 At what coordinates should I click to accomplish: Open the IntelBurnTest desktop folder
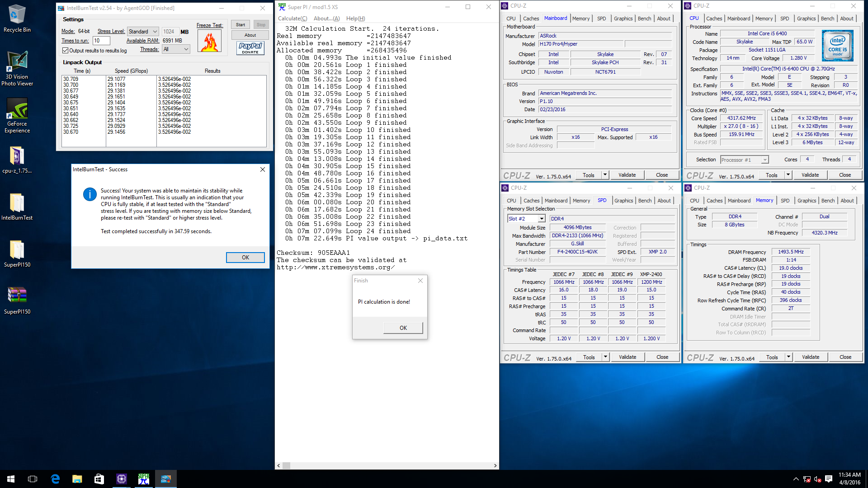17,207
